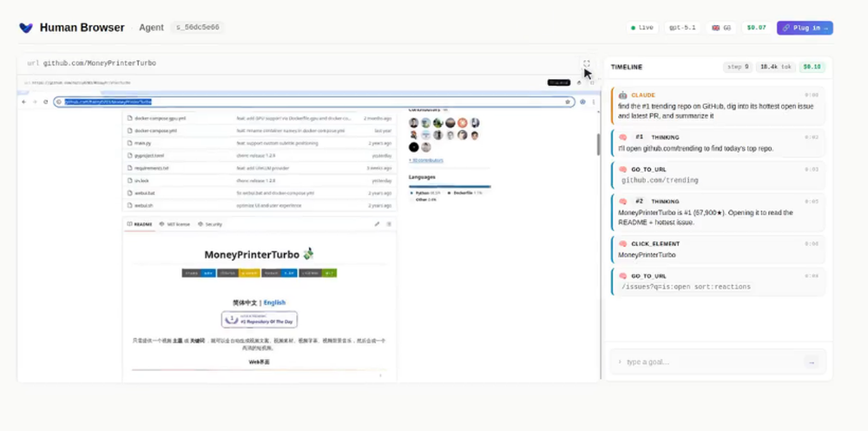Open the docker-compose.gpu.yml file
This screenshot has width=868, height=431.
tap(160, 118)
